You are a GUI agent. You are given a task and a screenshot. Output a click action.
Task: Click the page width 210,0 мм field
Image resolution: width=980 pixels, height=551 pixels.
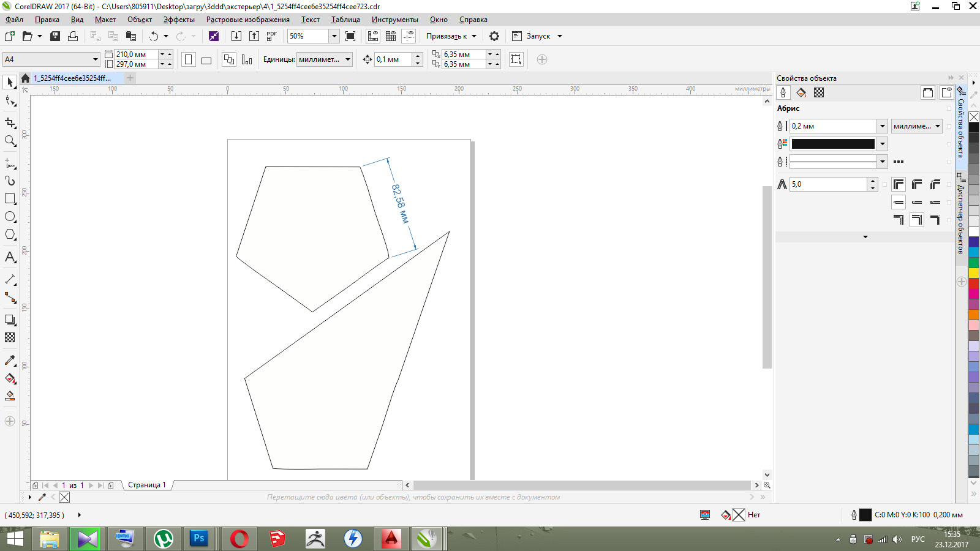point(136,54)
